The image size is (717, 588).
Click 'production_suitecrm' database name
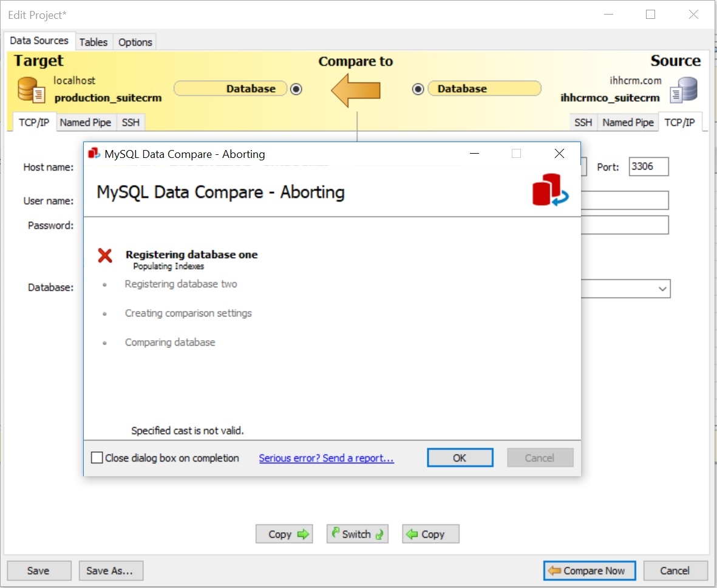pyautogui.click(x=108, y=98)
